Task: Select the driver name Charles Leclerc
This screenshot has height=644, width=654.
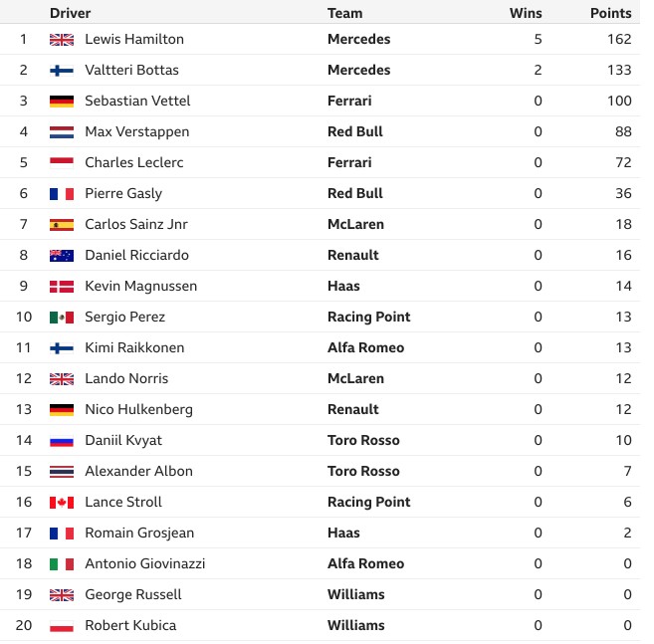Action: (134, 162)
